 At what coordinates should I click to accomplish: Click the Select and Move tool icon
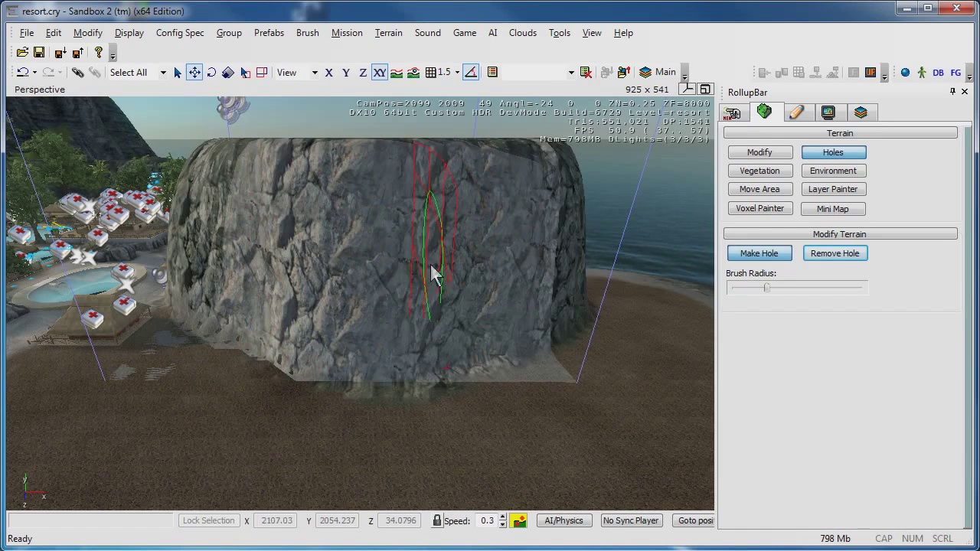[x=194, y=73]
